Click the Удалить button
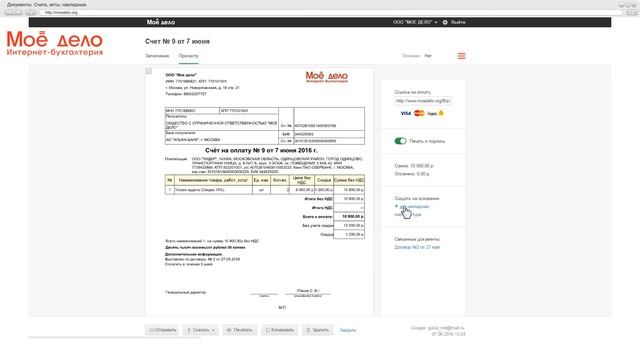 point(318,330)
